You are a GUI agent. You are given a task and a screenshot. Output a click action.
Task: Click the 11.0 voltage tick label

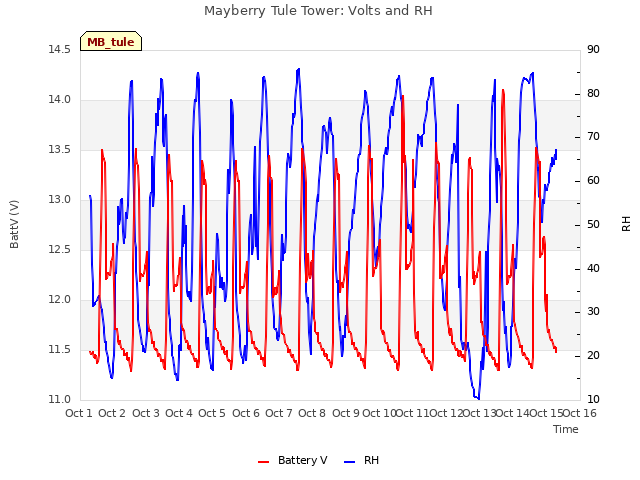59,400
